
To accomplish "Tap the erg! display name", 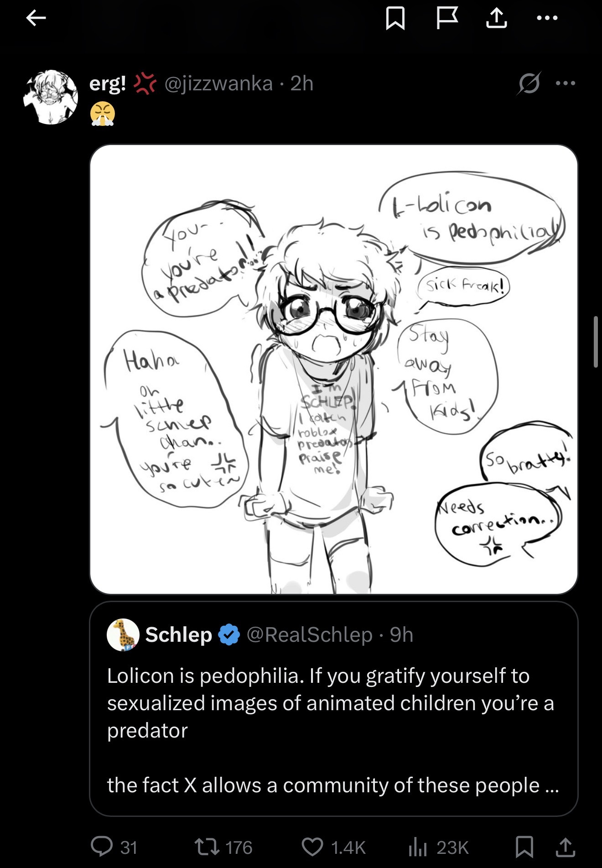I will click(108, 83).
